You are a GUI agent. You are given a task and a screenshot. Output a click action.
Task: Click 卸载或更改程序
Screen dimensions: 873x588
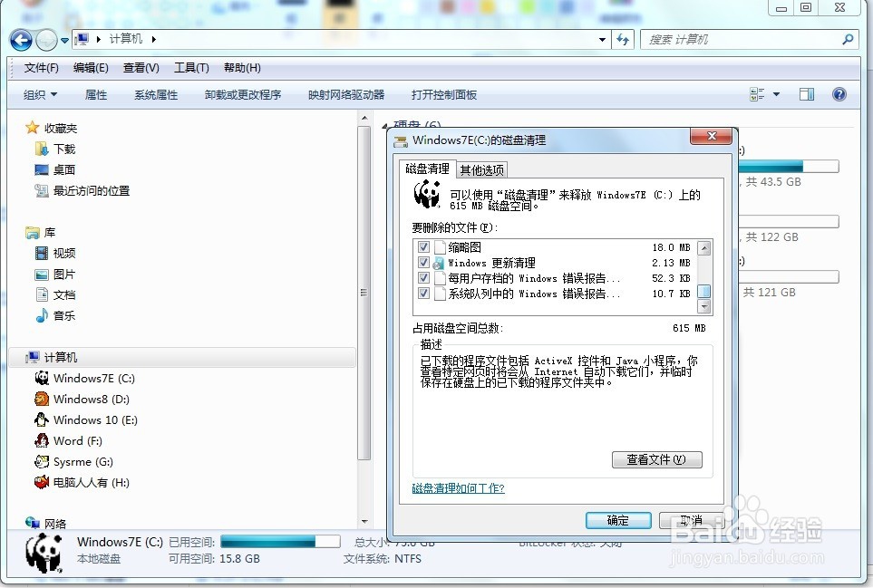pyautogui.click(x=243, y=94)
